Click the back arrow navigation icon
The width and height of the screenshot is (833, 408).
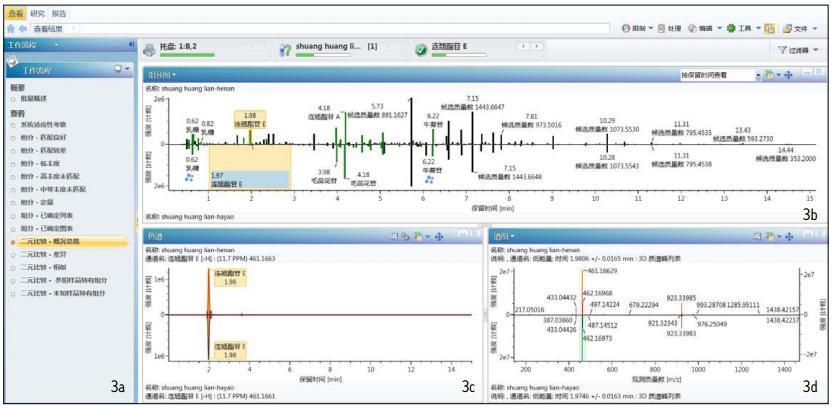(22, 30)
